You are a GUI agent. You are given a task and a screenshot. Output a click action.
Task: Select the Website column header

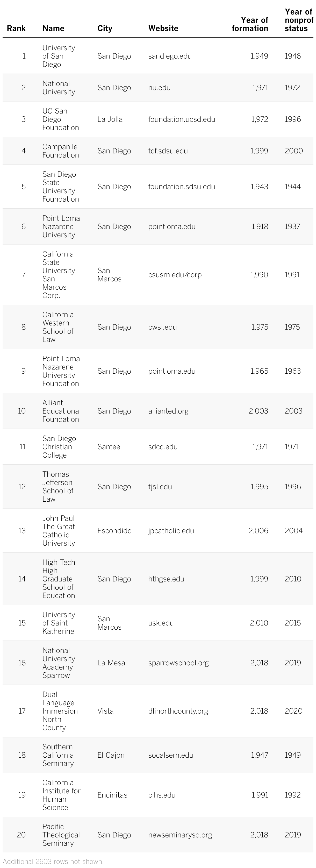pos(163,28)
